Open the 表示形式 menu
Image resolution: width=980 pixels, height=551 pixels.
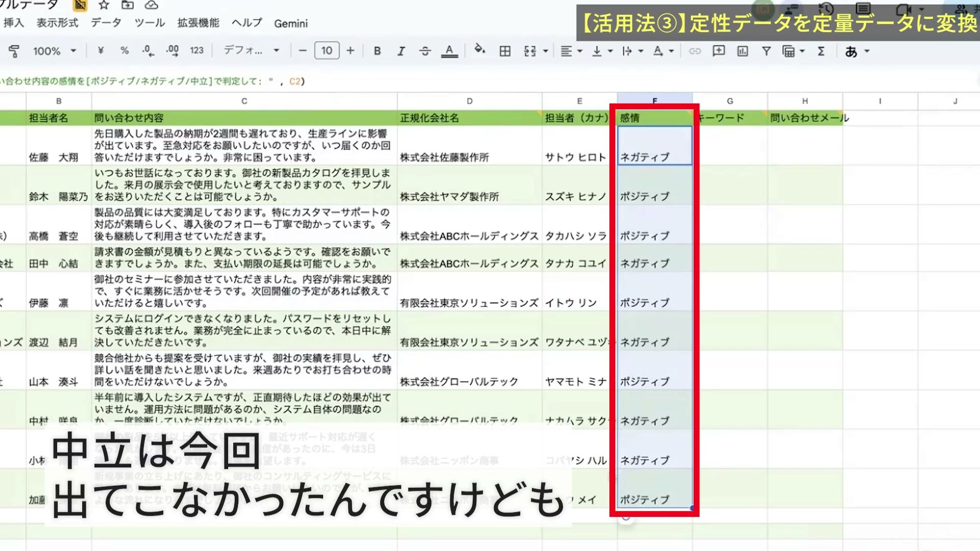coord(57,23)
